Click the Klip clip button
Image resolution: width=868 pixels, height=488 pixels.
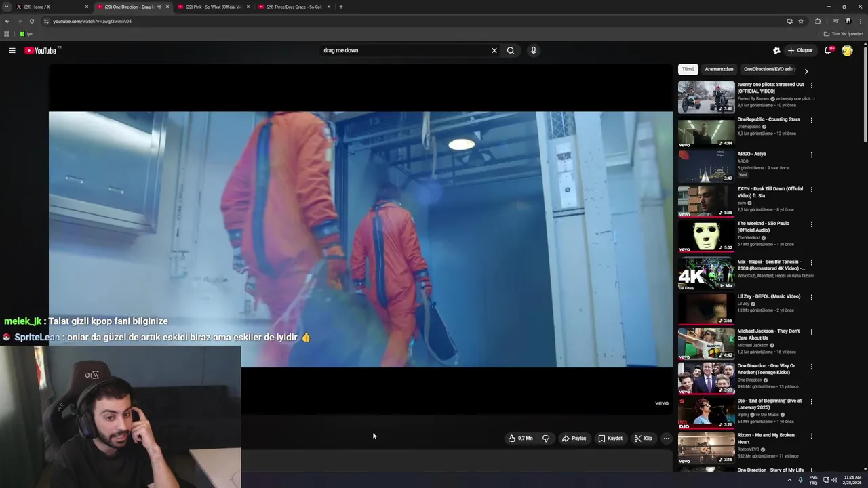click(x=643, y=439)
